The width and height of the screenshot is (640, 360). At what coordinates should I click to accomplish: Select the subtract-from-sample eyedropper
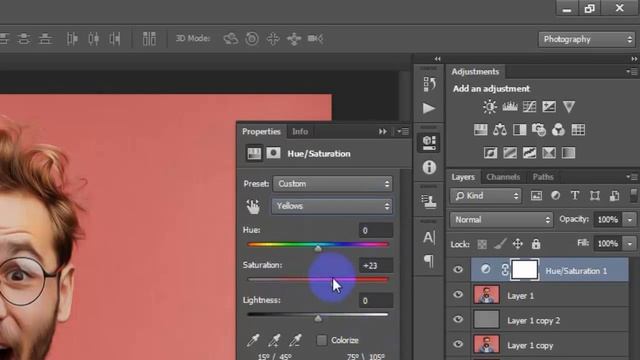point(296,340)
